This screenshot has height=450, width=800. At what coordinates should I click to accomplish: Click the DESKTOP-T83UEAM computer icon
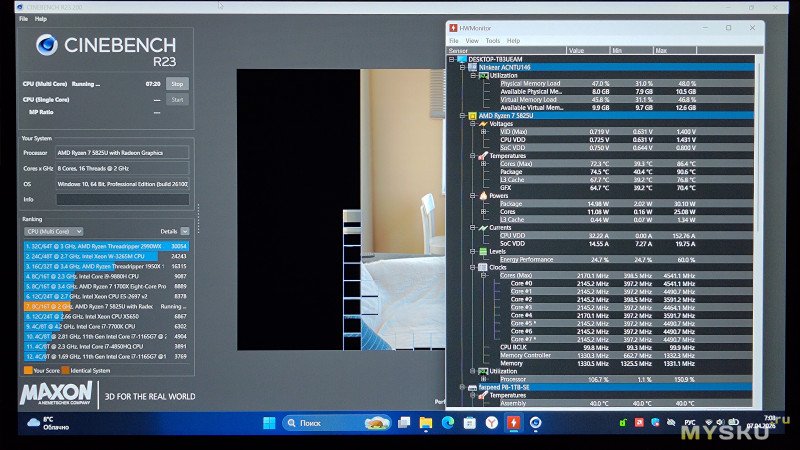pyautogui.click(x=462, y=58)
